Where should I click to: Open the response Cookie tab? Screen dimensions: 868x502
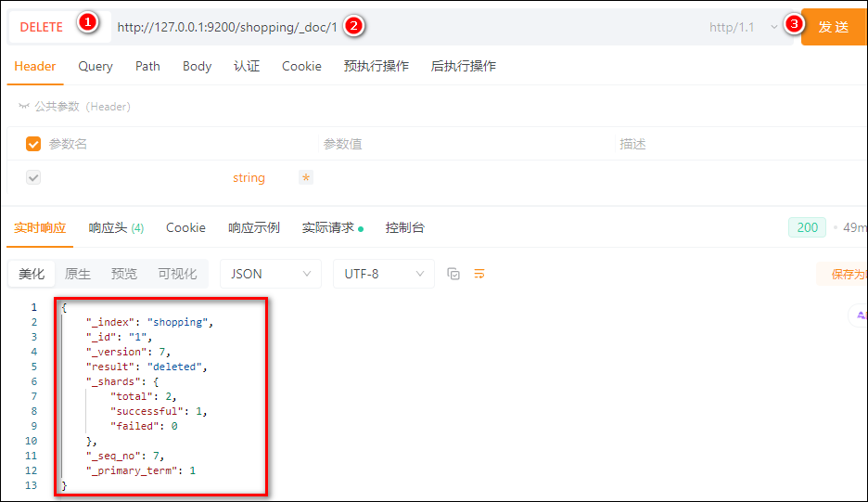point(186,227)
